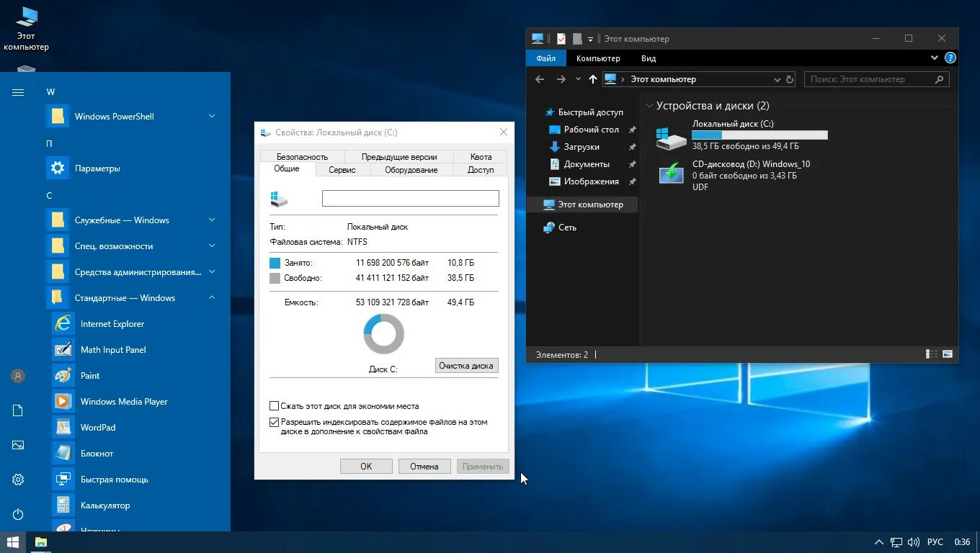Screen dimensions: 980x553
Task: Click the Power icon in Start sidebar
Action: coord(18,514)
